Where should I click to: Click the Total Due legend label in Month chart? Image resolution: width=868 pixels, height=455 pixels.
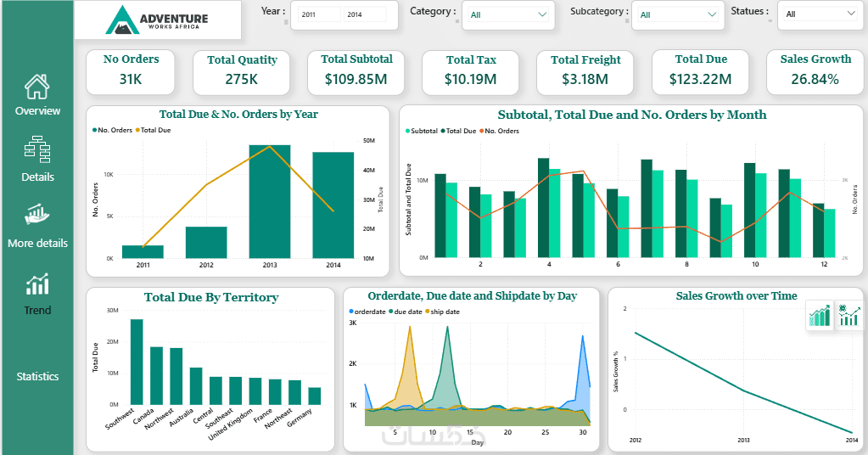461,132
